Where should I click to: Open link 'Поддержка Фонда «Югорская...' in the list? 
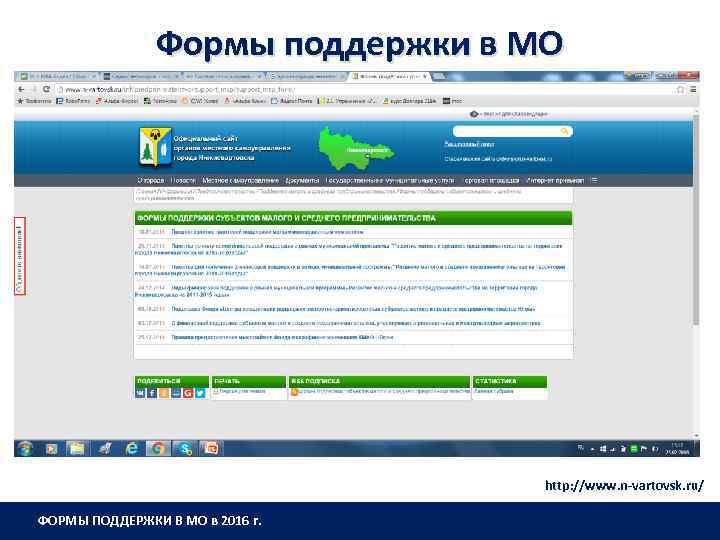[x=353, y=309]
